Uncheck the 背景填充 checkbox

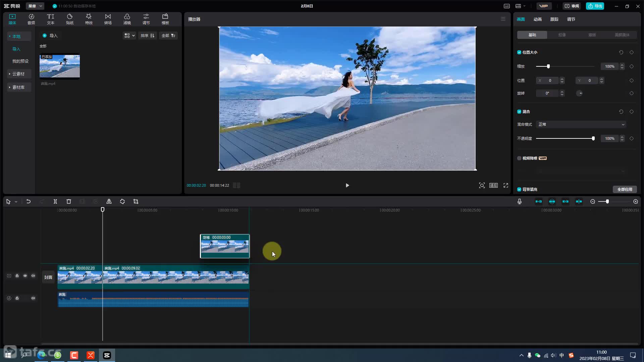pos(519,189)
